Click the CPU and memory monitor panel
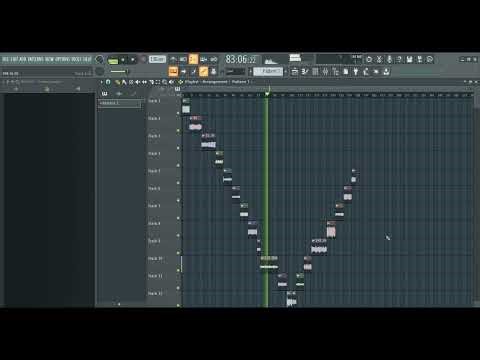This screenshot has height=360, width=480. pos(339,59)
